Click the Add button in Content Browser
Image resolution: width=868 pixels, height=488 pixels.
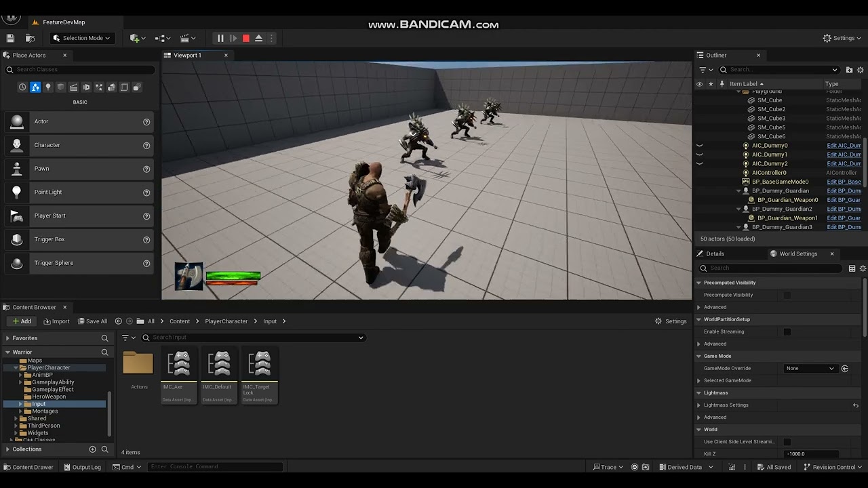click(22, 321)
